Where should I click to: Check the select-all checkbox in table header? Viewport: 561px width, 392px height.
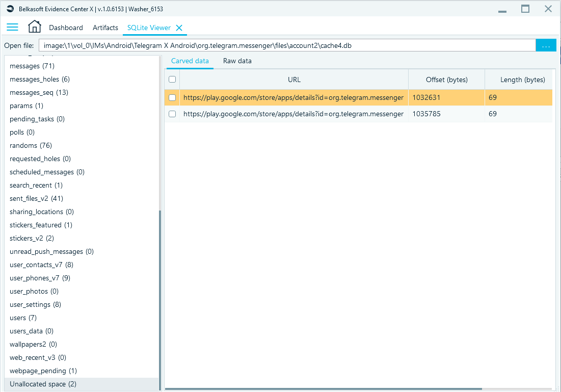click(172, 79)
